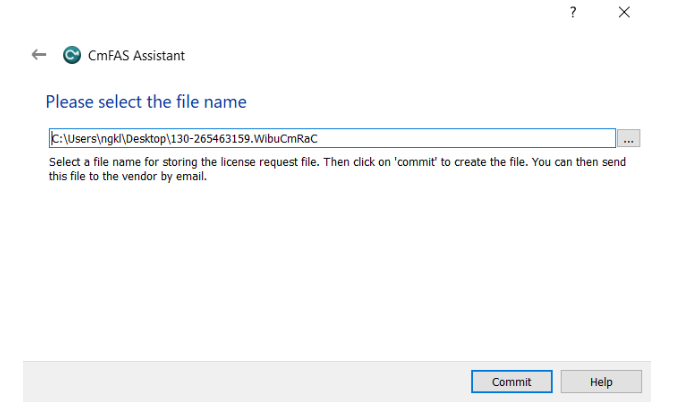The image size is (673, 412).
Task: Open context help with the question mark
Action: point(573,12)
